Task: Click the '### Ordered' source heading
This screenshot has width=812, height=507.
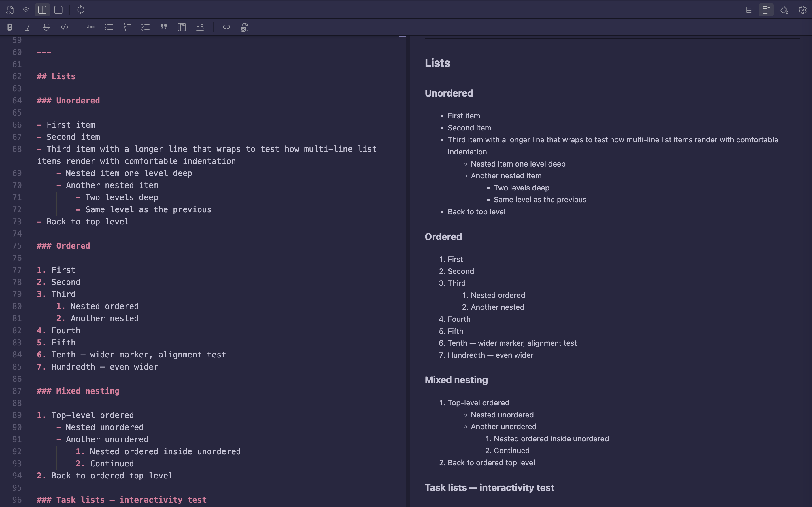Action: point(63,246)
